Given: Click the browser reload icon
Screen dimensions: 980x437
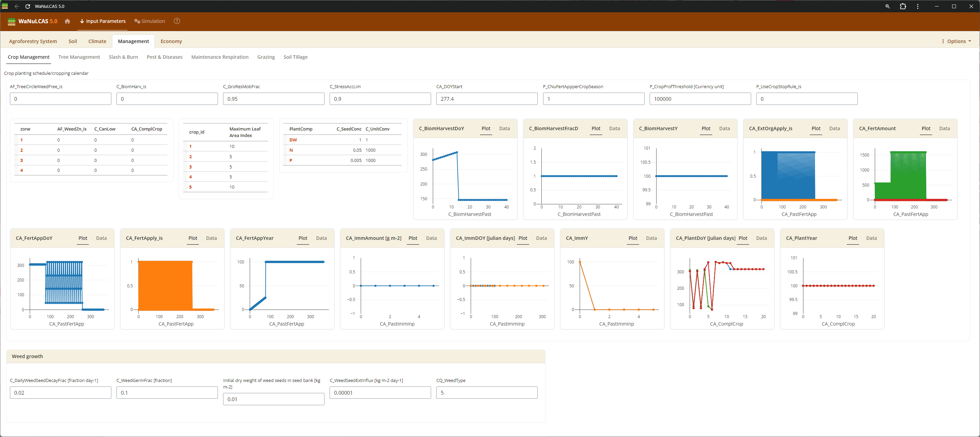Looking at the screenshot, I should point(27,6).
